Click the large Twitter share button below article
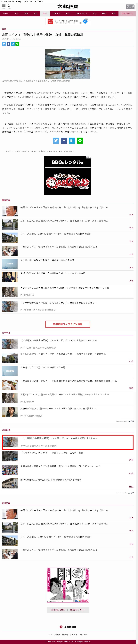 56,141
